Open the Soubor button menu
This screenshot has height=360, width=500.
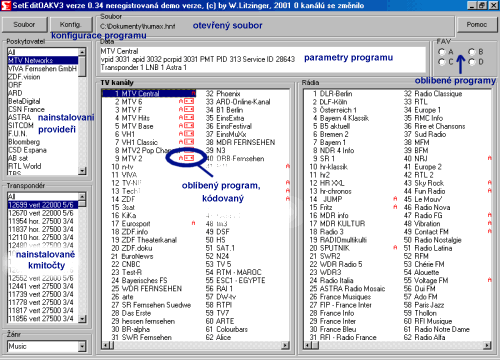[24, 25]
